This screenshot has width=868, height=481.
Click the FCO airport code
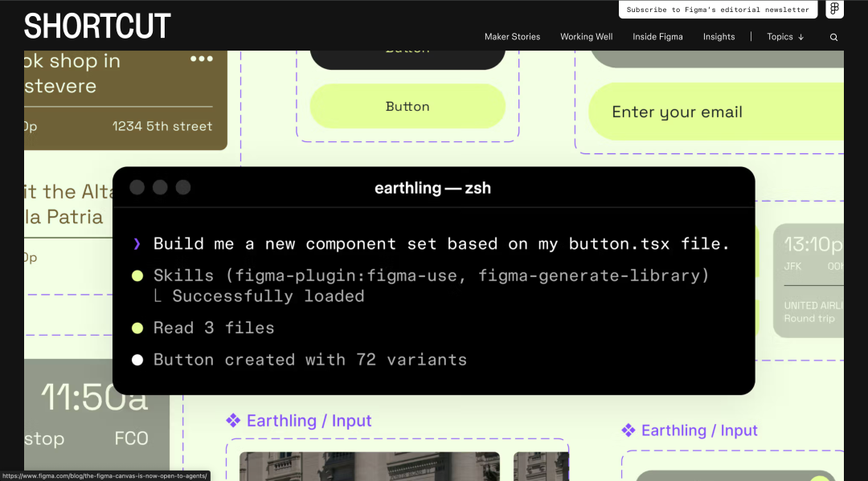[x=131, y=438]
